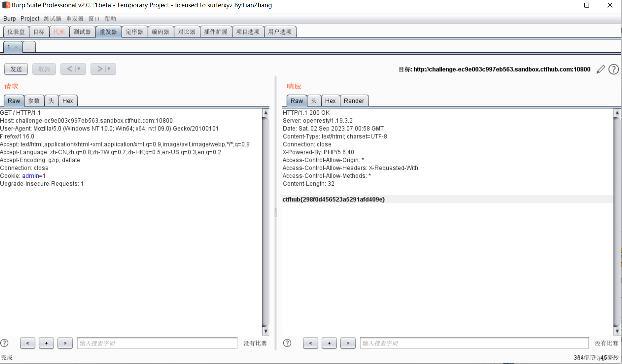Open new repeater tab with ... button
622x364 pixels.
coord(29,47)
